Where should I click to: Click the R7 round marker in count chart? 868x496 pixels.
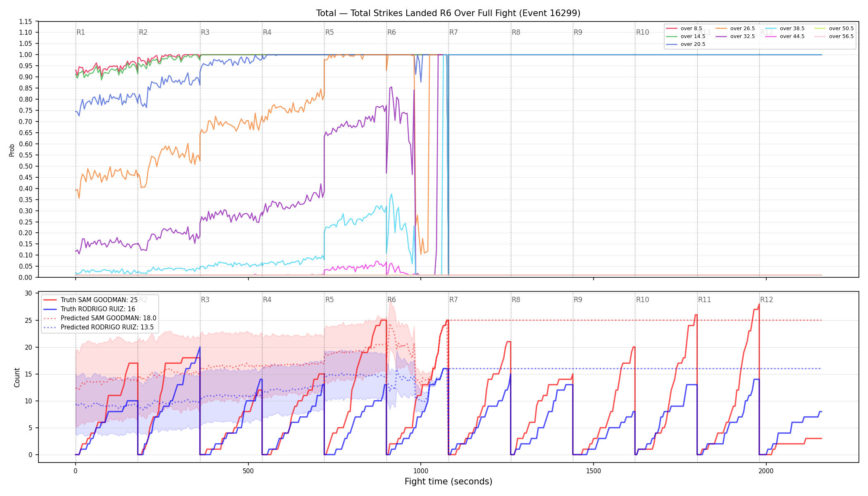pos(454,300)
